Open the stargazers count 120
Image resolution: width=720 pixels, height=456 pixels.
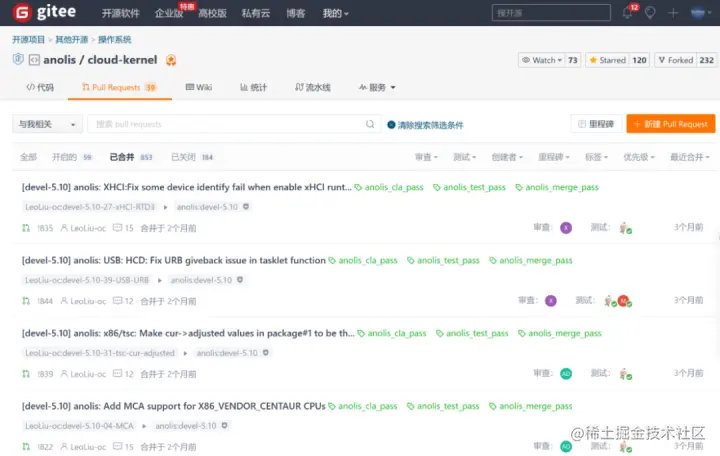point(639,60)
